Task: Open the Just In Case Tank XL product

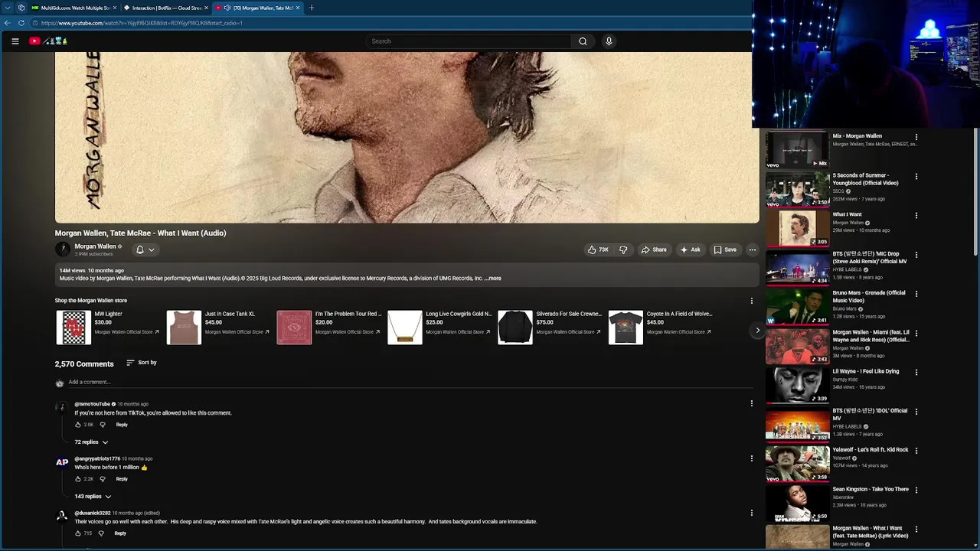Action: coord(219,328)
